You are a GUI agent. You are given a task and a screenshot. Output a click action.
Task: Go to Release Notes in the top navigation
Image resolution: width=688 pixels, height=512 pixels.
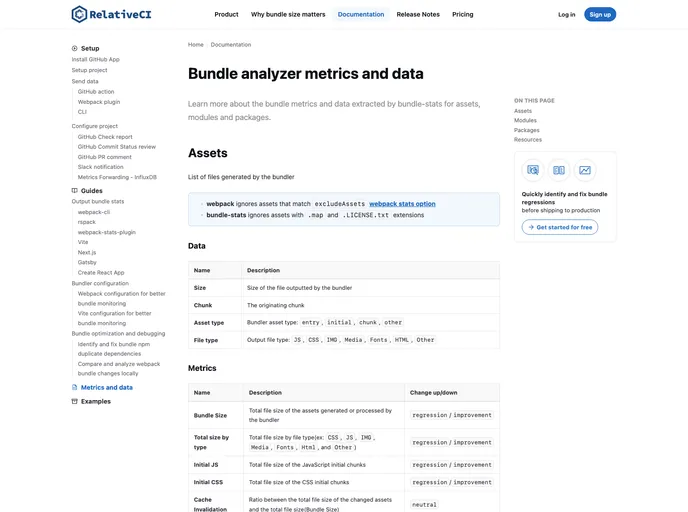point(417,15)
